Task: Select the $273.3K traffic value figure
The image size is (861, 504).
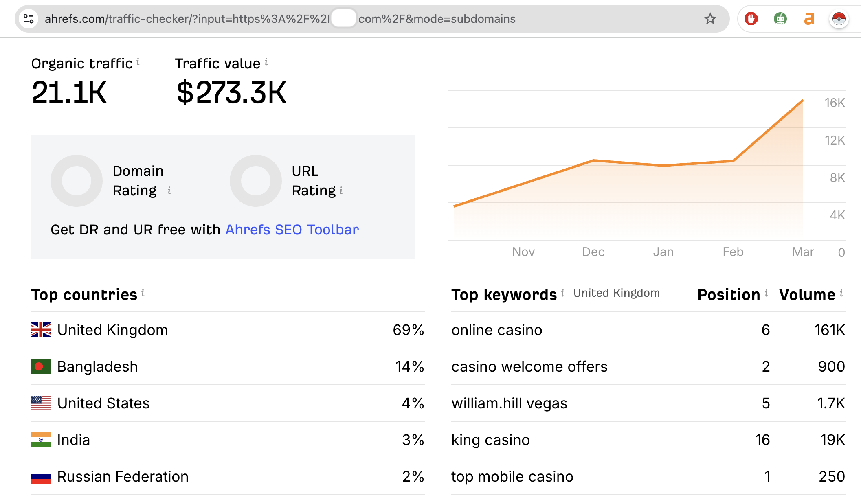Action: coord(231,92)
